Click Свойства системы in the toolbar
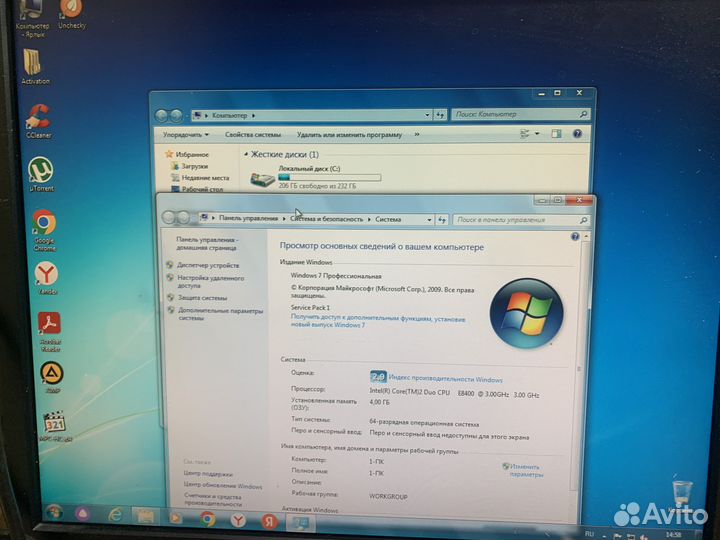This screenshot has width=720, height=540. click(253, 134)
